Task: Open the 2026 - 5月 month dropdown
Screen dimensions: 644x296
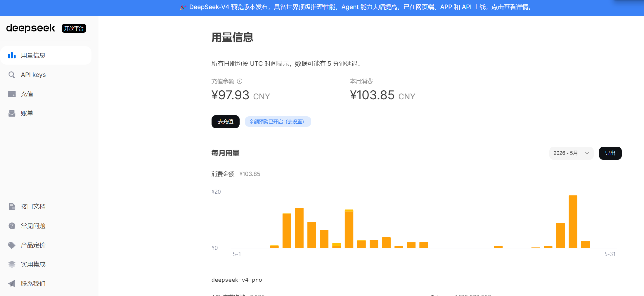Action: click(571, 153)
